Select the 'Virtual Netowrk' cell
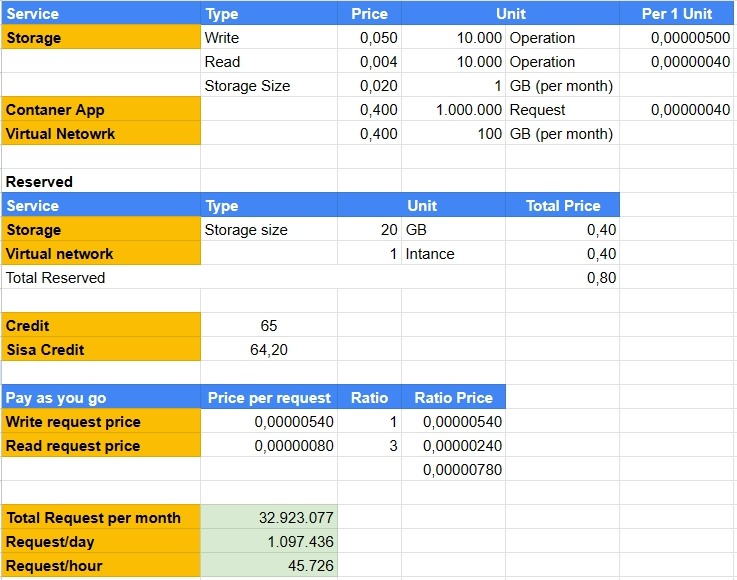This screenshot has height=580, width=737. (101, 133)
